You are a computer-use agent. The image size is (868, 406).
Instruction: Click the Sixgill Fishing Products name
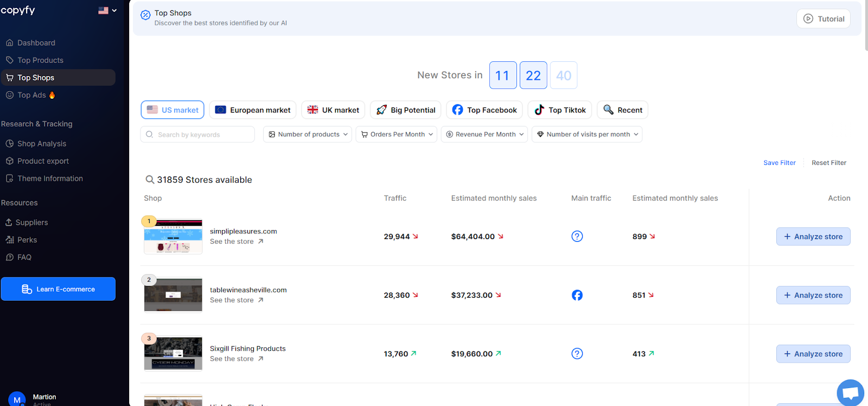point(247,348)
